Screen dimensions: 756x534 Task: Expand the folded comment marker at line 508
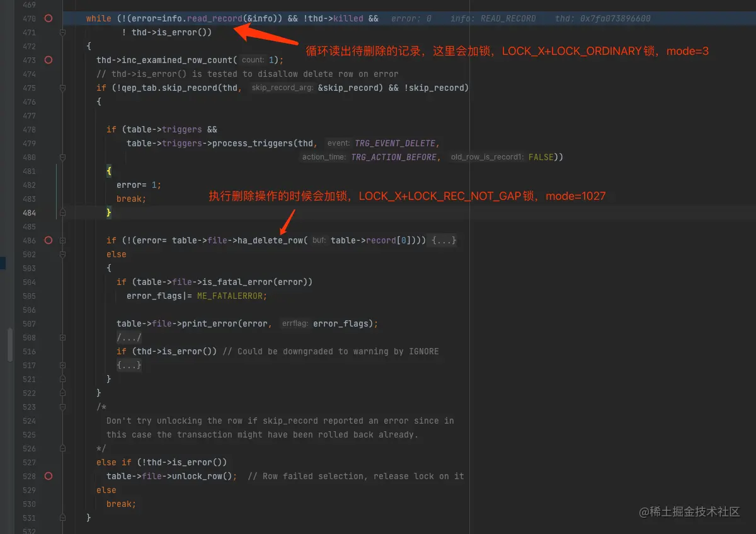coord(62,337)
